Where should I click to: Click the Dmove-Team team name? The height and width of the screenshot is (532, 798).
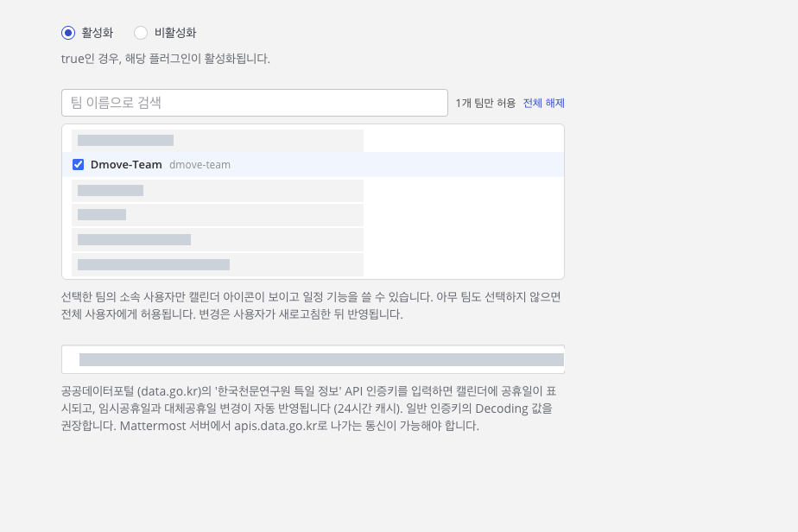126,164
